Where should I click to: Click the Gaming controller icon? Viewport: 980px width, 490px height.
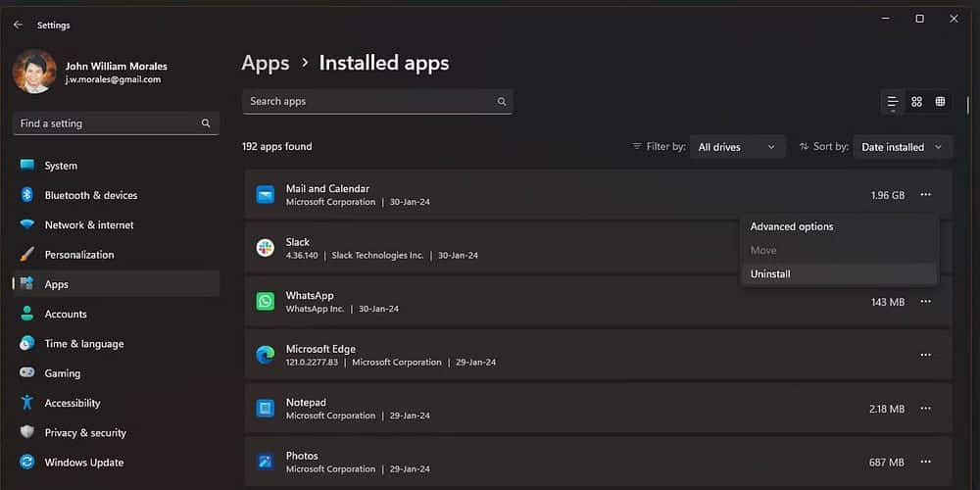[26, 372]
